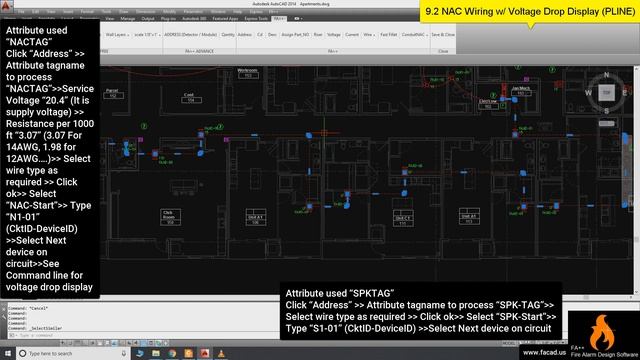Open the Help menu in menu bar

tap(238, 12)
